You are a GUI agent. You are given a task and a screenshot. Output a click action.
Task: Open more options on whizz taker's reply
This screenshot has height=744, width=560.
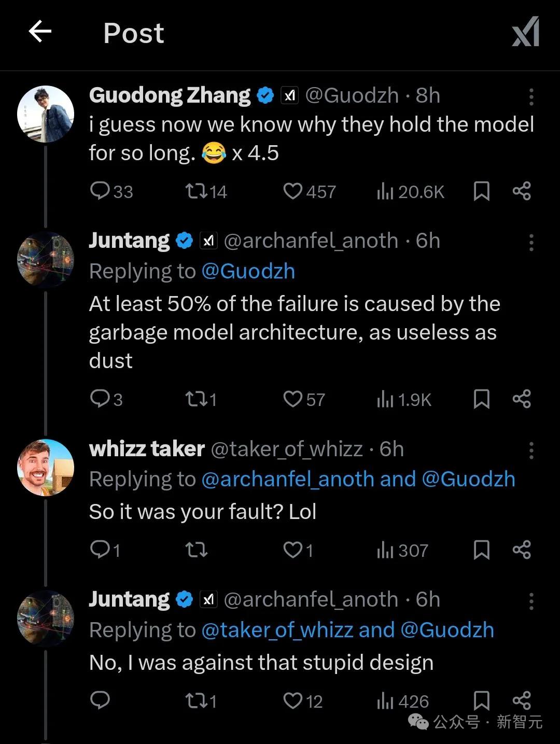point(531,451)
